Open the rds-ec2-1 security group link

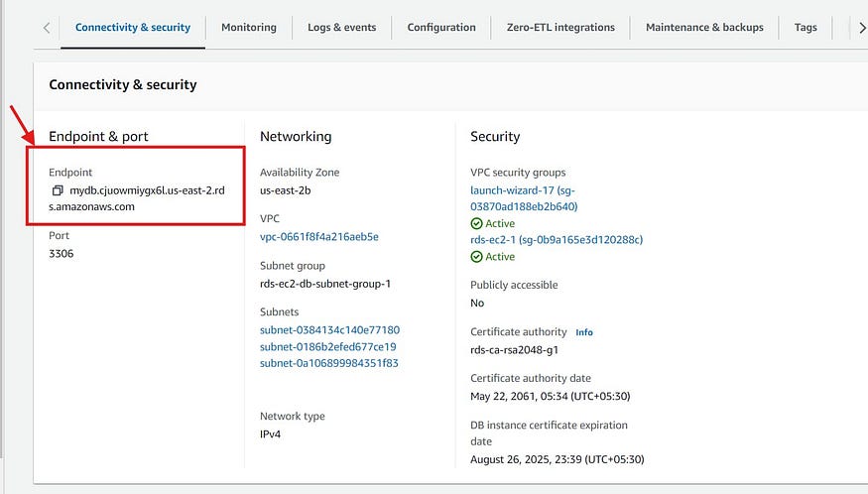tap(557, 240)
